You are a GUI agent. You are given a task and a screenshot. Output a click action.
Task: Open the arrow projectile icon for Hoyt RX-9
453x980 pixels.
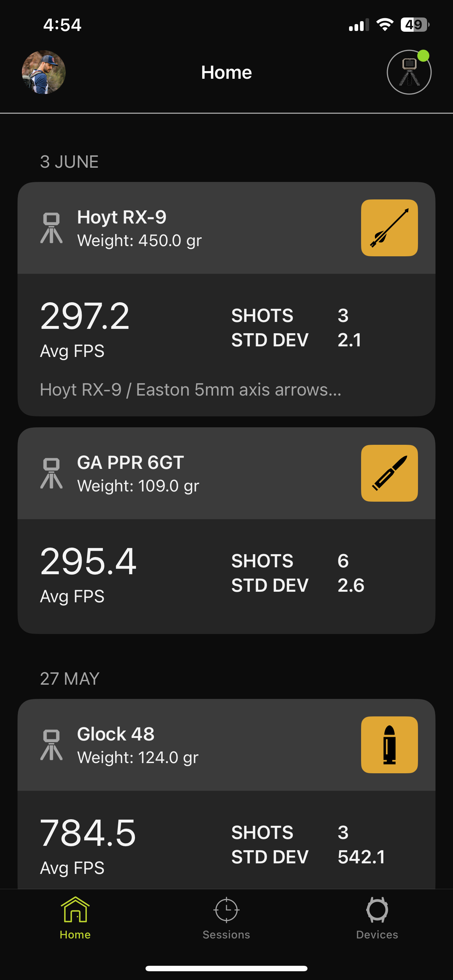pos(389,228)
